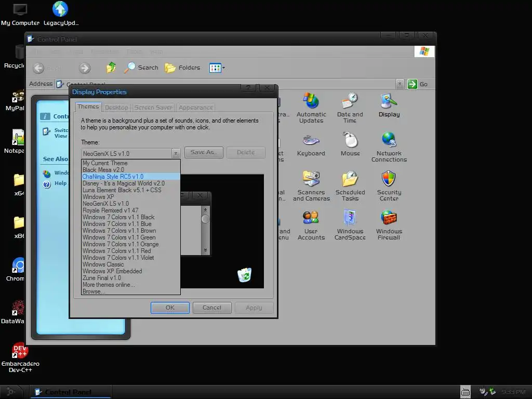Image resolution: width=532 pixels, height=399 pixels.
Task: Open My Computer desktop icon
Action: point(20,14)
